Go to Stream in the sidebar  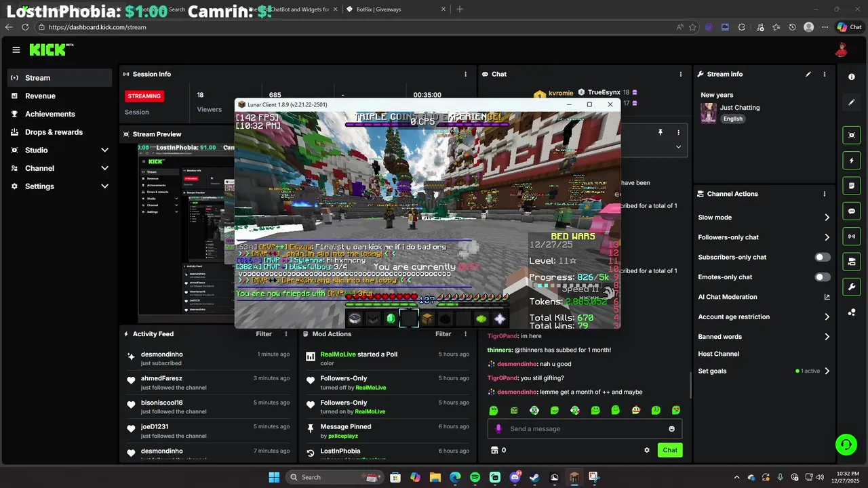click(60, 78)
